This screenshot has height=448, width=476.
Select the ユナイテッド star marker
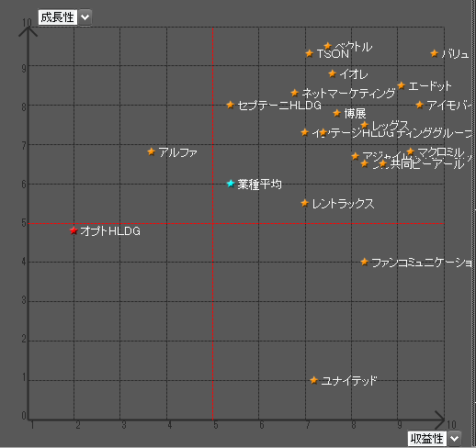click(x=313, y=380)
